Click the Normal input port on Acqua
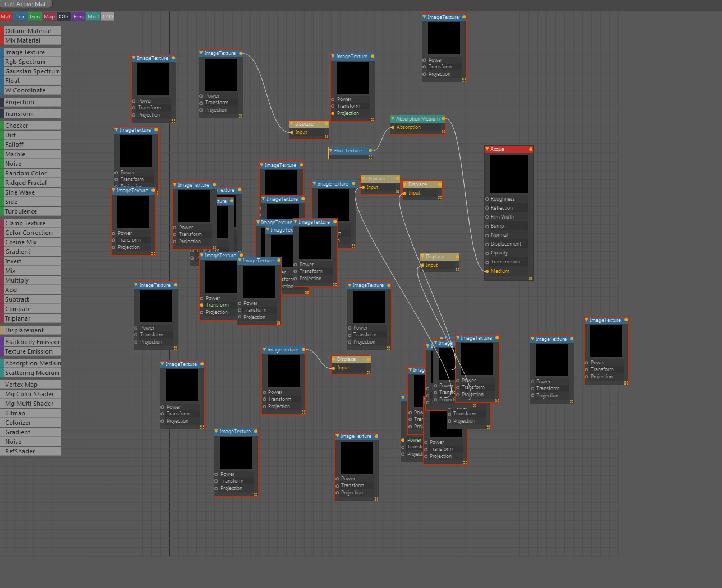 [x=487, y=235]
